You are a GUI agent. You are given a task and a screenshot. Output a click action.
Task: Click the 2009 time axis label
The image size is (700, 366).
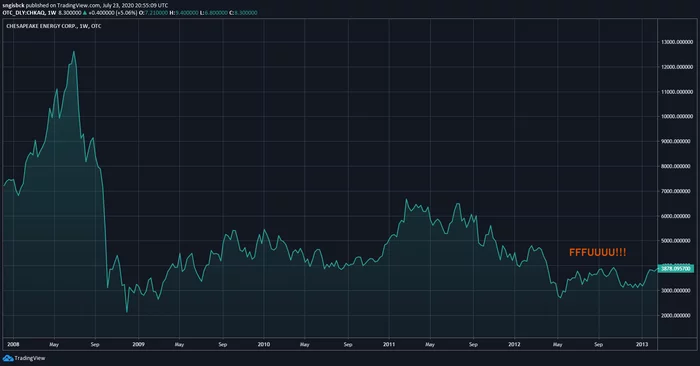(138, 345)
